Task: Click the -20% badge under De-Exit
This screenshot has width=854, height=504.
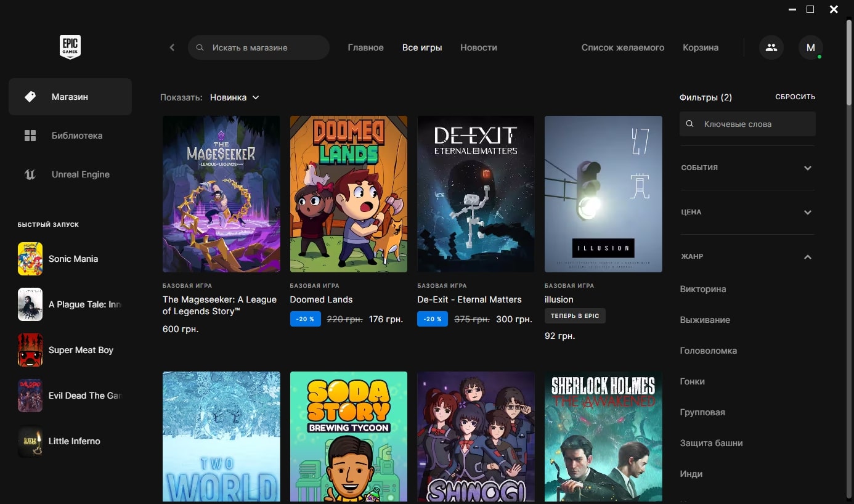Action: tap(433, 319)
